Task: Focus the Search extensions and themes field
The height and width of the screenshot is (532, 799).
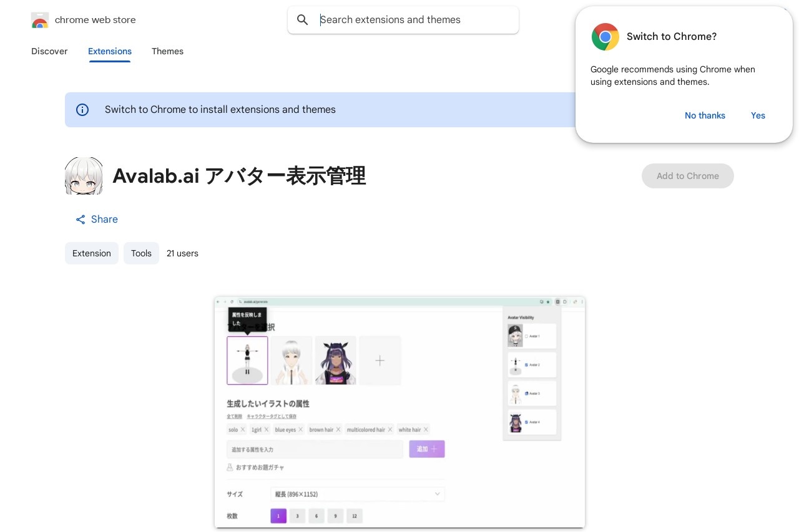Action: point(403,20)
